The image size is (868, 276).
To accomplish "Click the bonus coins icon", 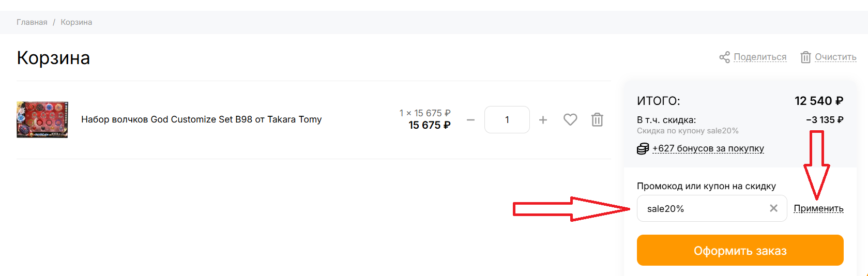I will click(x=643, y=149).
